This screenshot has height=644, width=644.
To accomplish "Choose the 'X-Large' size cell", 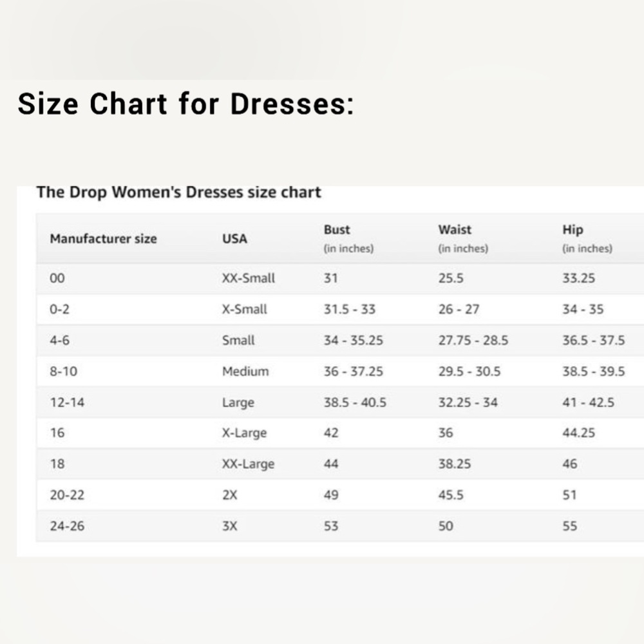I will click(244, 433).
